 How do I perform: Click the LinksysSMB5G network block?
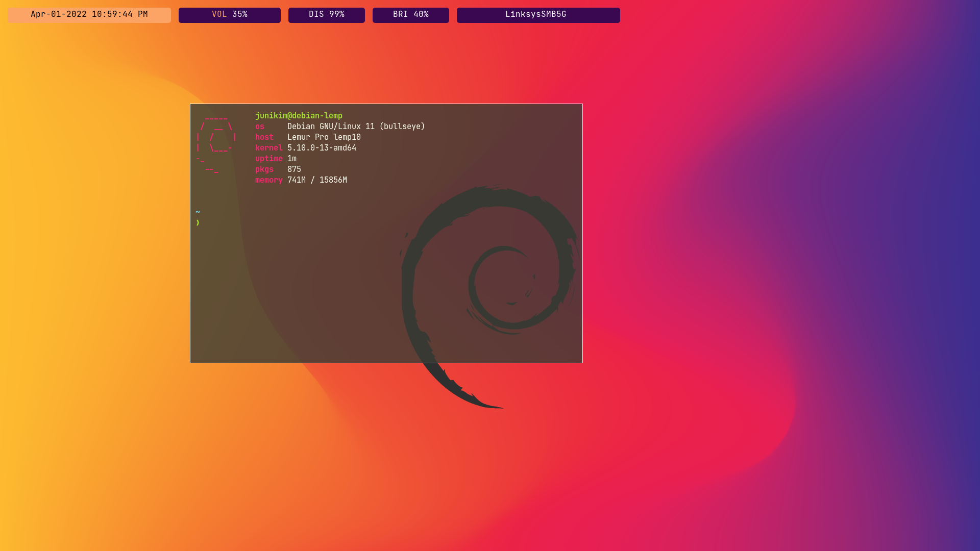(x=538, y=15)
